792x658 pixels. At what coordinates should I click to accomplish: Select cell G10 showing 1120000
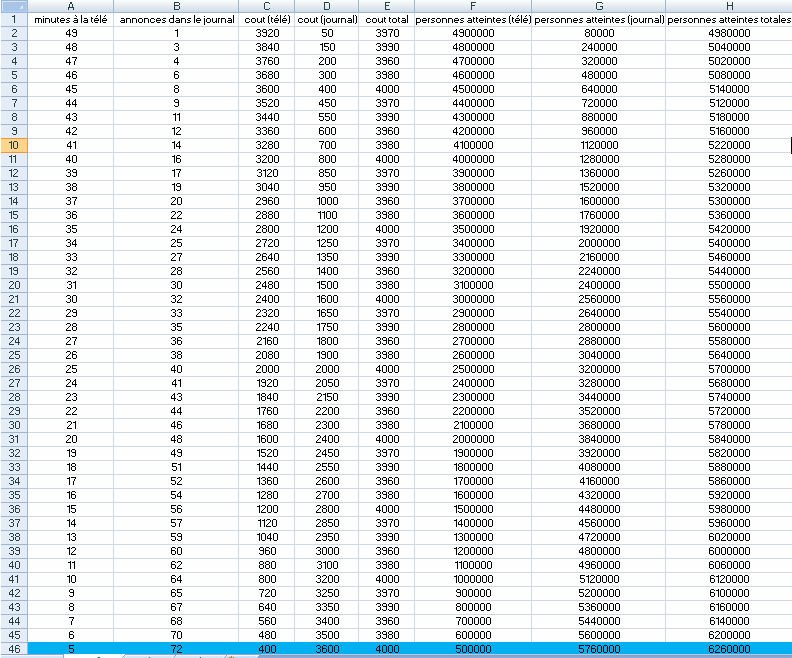(599, 145)
